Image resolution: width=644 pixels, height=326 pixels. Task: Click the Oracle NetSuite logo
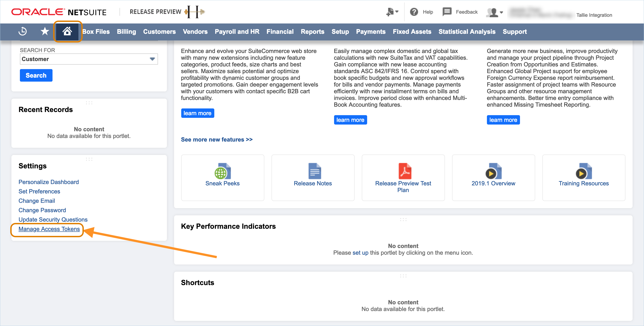tap(59, 12)
